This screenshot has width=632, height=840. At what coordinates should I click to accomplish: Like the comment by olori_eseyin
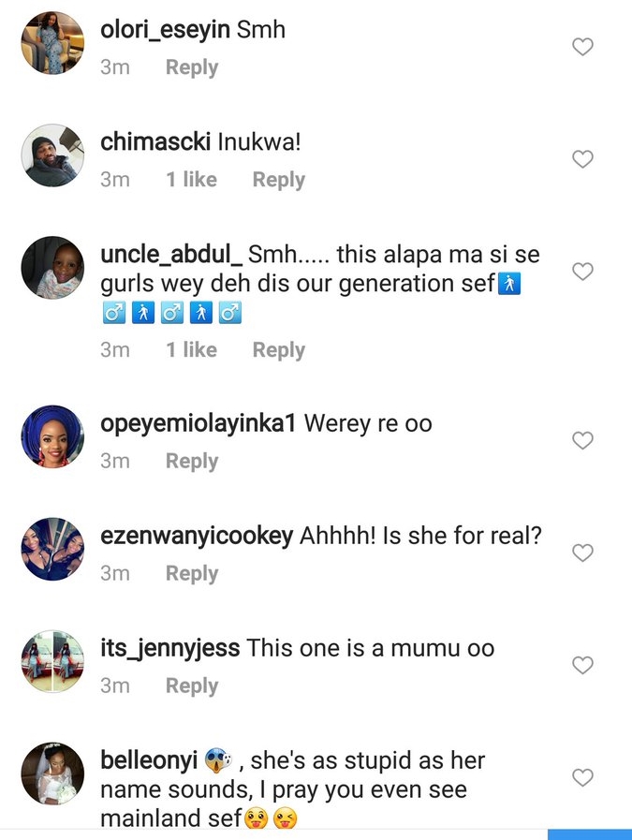click(582, 47)
